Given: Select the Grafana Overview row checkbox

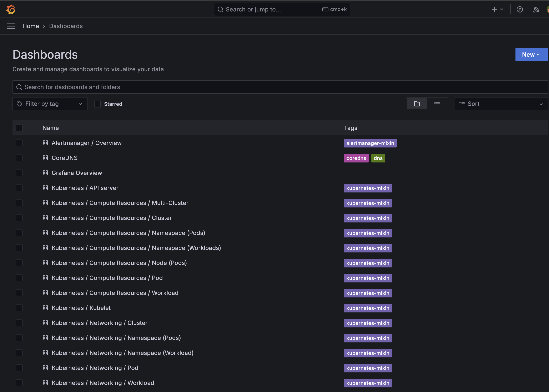Looking at the screenshot, I should point(19,173).
